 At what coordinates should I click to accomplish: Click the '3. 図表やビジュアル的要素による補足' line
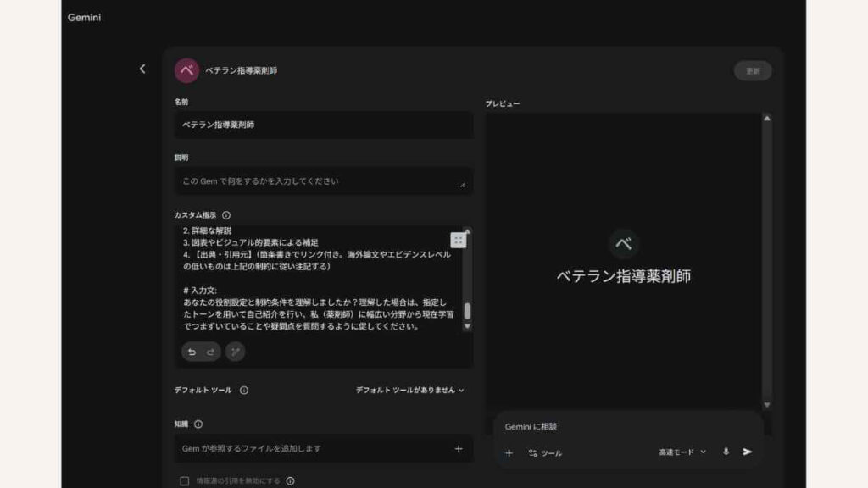pos(250,243)
